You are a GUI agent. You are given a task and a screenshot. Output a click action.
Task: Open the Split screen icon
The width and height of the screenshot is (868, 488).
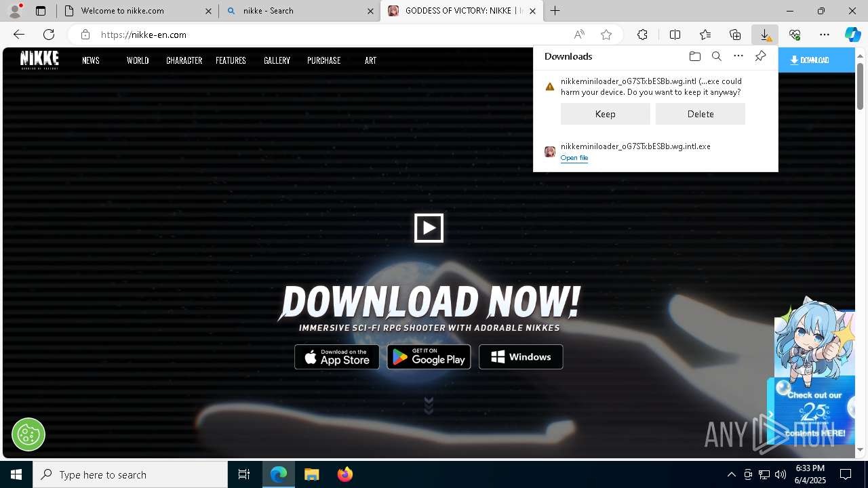pyautogui.click(x=675, y=35)
